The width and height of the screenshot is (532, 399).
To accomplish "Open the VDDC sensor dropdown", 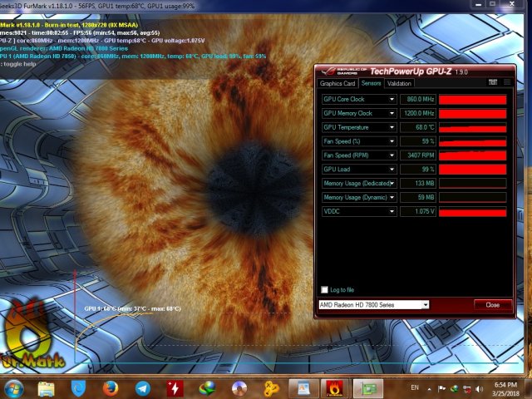I will (x=391, y=212).
